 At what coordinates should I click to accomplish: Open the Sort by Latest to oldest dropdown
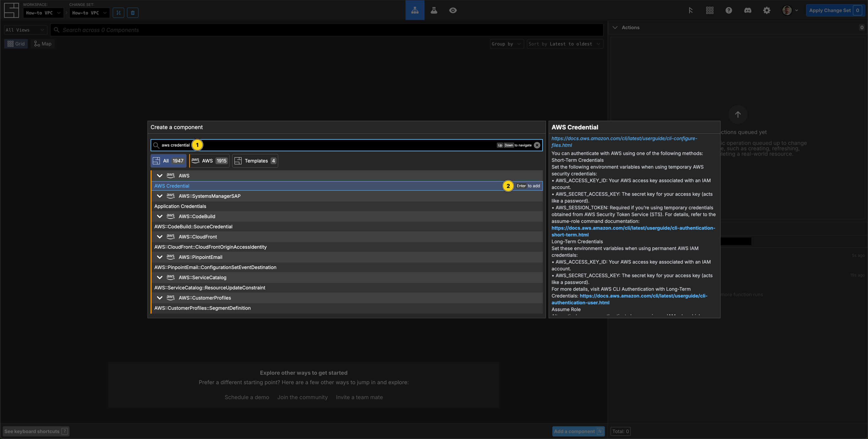pos(565,44)
